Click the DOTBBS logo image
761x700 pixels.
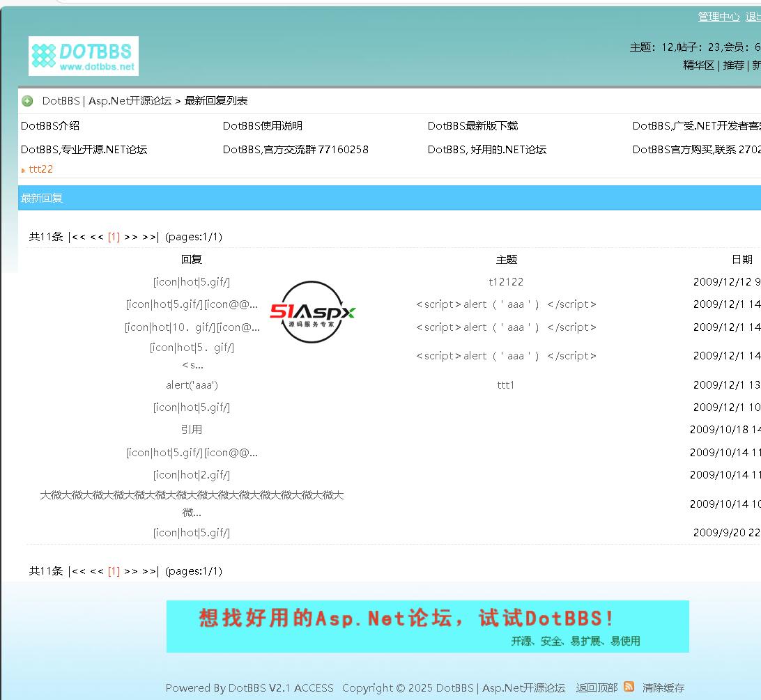(x=84, y=56)
